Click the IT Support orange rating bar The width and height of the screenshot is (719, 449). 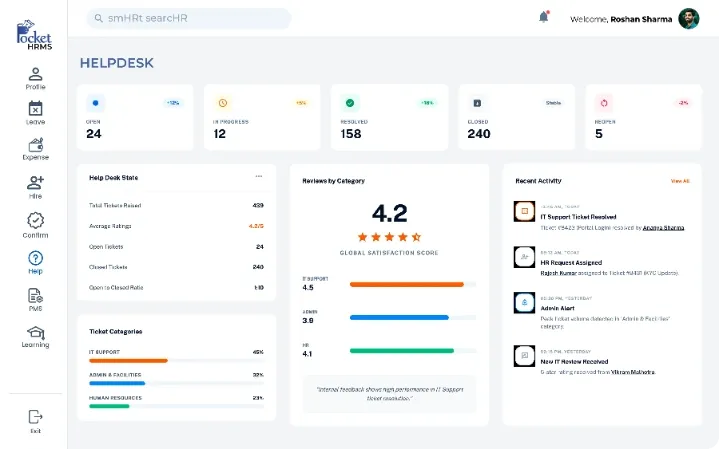[406, 284]
